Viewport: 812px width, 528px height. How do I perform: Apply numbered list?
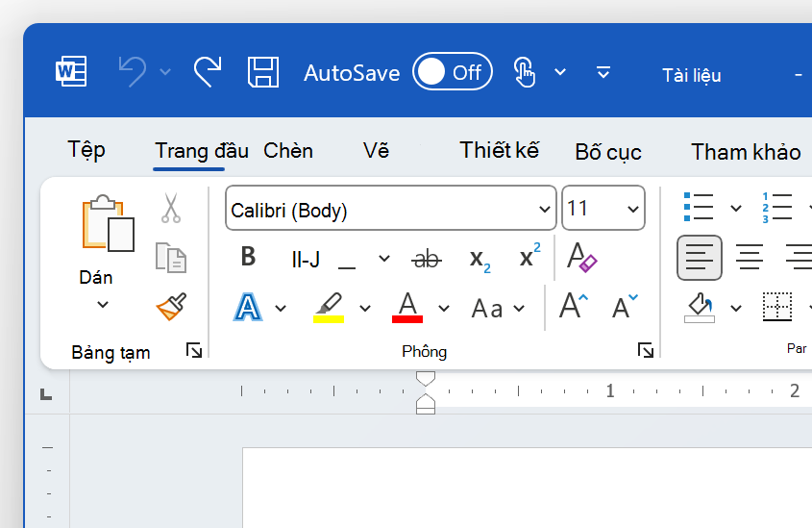pyautogui.click(x=776, y=208)
